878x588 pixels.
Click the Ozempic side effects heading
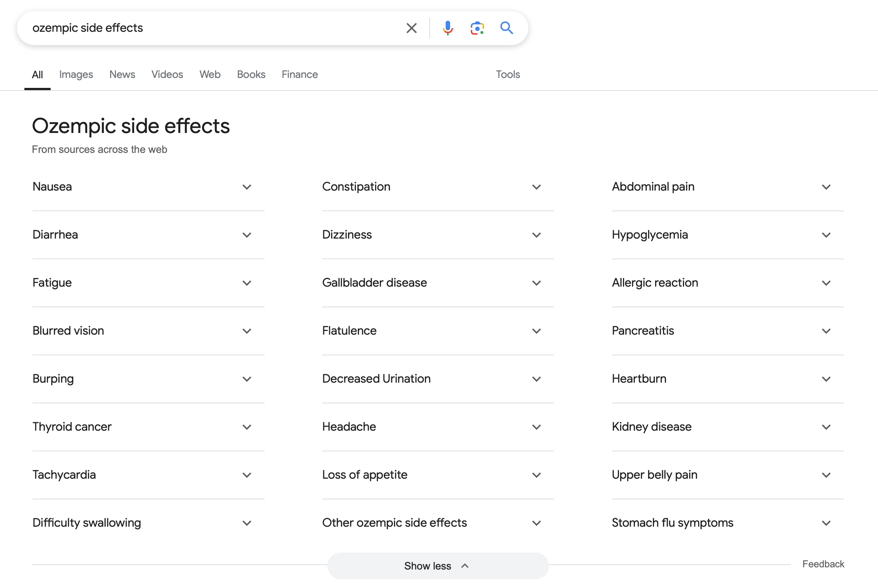tap(131, 126)
